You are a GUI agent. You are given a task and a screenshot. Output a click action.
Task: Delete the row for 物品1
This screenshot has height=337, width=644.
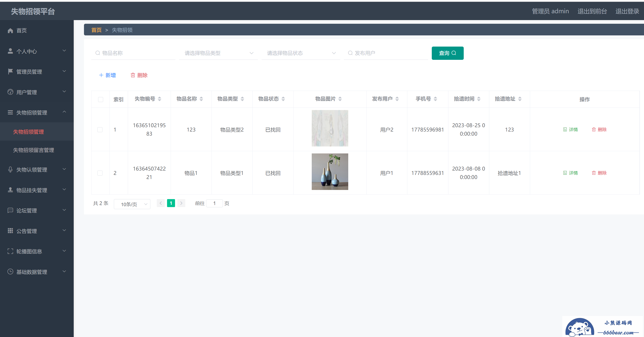[599, 173]
